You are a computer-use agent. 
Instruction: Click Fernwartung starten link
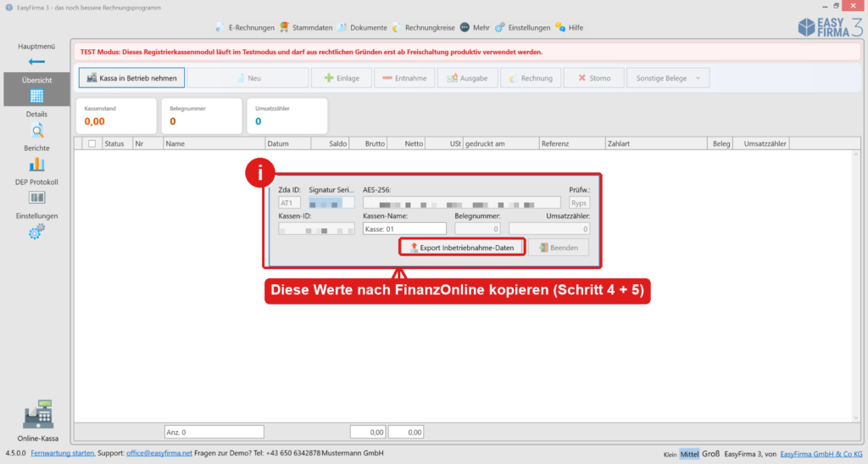click(x=63, y=453)
